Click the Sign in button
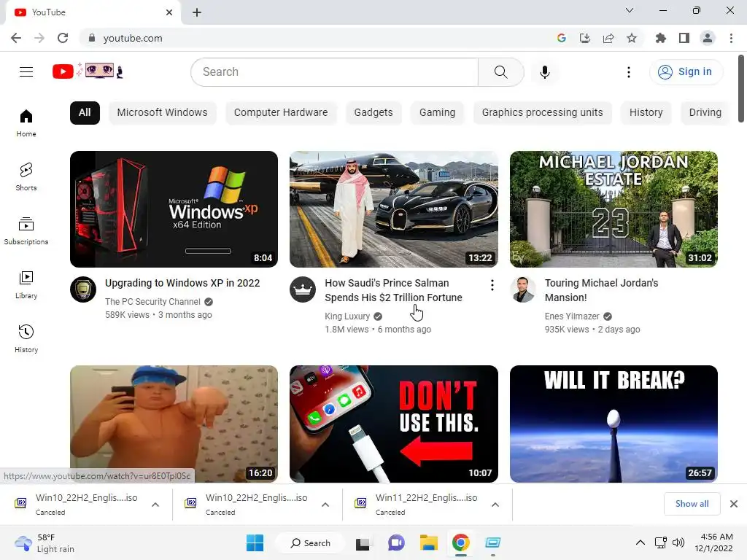 [686, 72]
